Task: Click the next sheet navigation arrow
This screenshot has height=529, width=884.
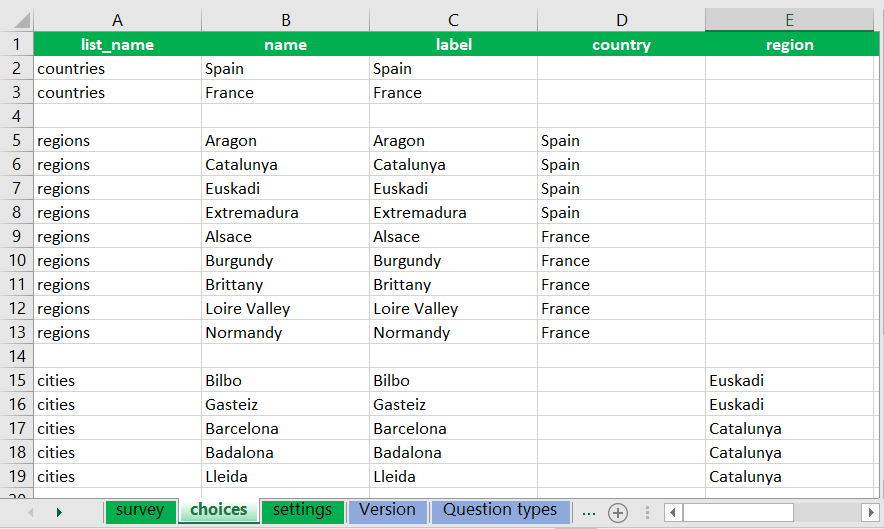Action: (x=59, y=513)
